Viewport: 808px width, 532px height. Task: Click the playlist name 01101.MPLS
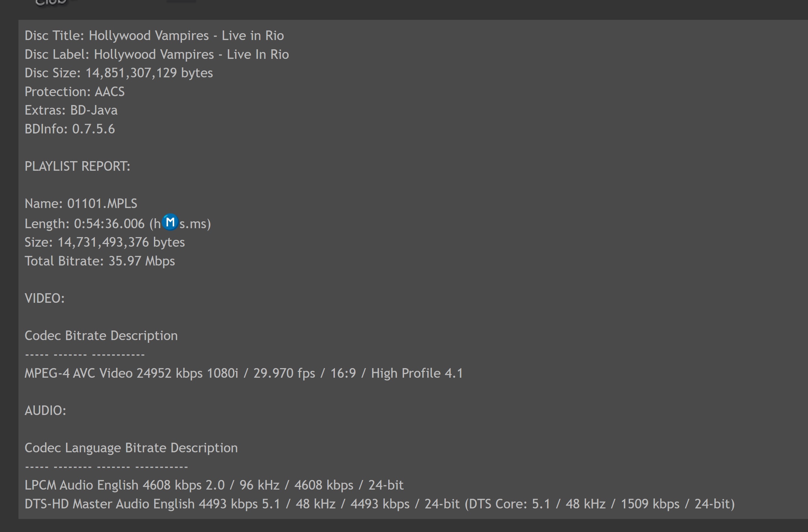(102, 204)
